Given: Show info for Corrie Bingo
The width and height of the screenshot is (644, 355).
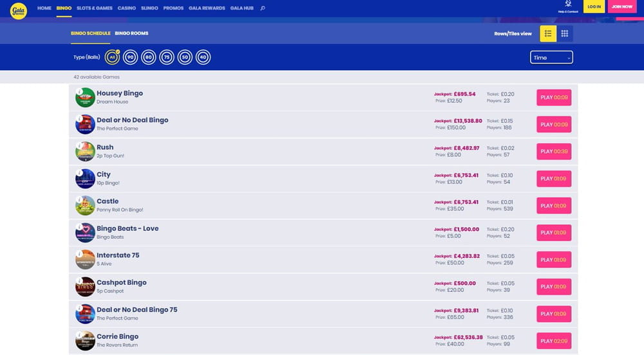Looking at the screenshot, I should pyautogui.click(x=79, y=335).
